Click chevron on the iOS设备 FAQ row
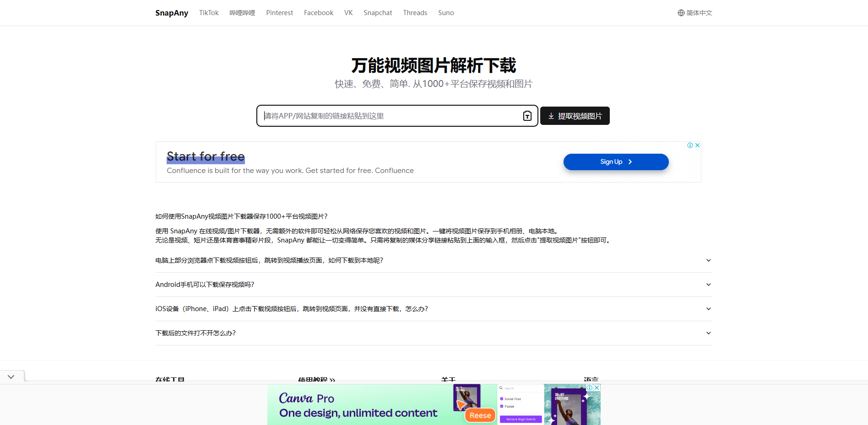868x425 pixels. pos(708,309)
